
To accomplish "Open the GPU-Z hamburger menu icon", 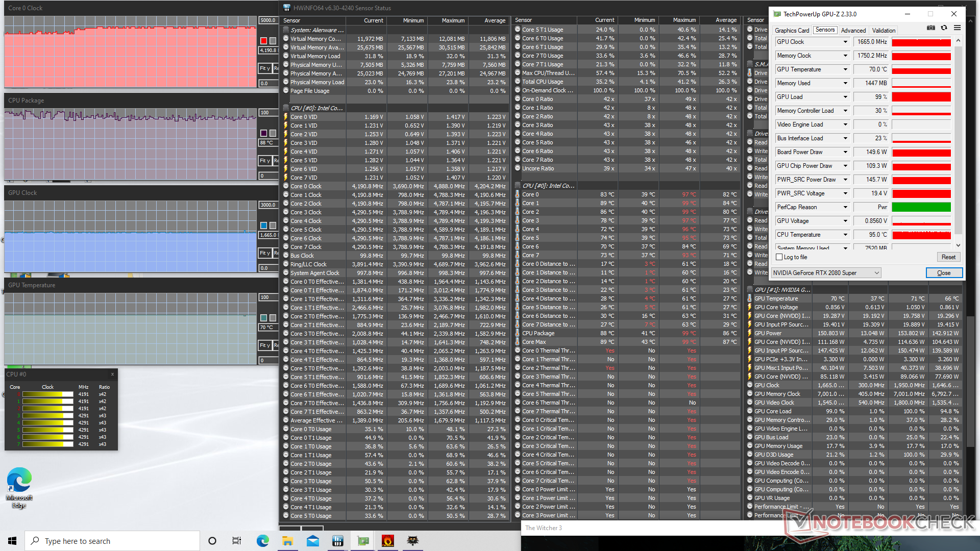I will [957, 28].
